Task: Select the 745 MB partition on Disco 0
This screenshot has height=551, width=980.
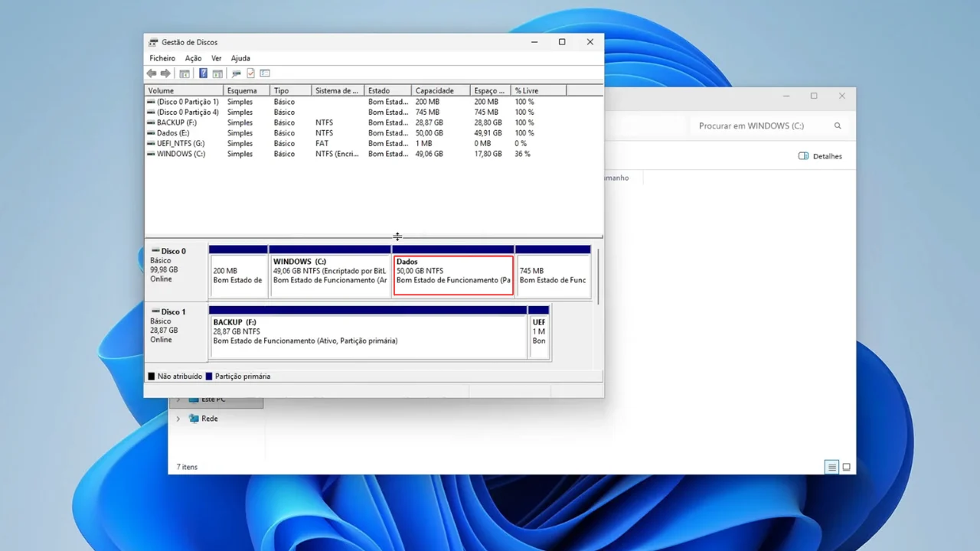Action: pos(553,272)
